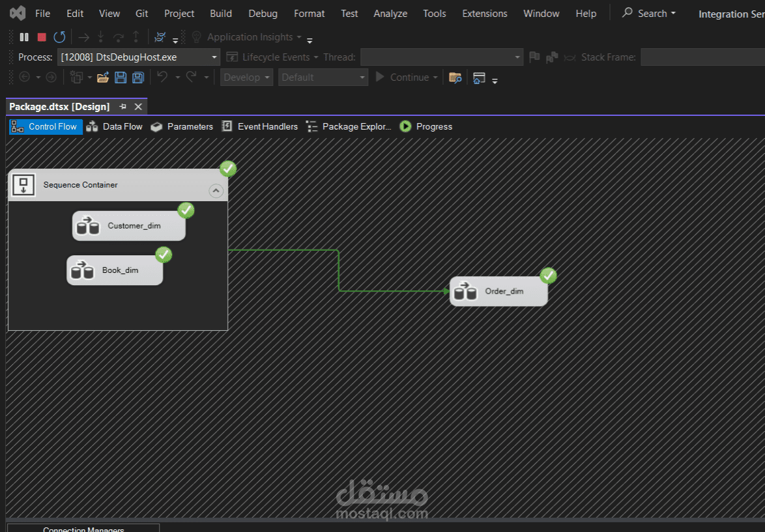Image resolution: width=765 pixels, height=532 pixels.
Task: Click Order_dim success checkmark
Action: click(548, 275)
